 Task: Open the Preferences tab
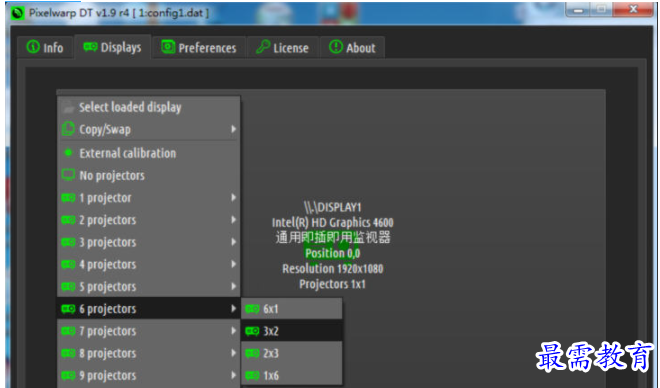click(199, 47)
